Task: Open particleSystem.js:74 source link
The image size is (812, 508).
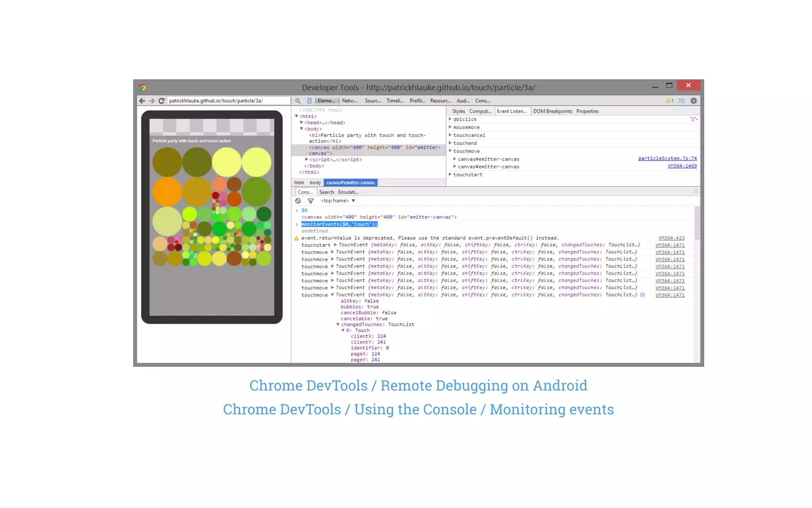Action: 667,158
